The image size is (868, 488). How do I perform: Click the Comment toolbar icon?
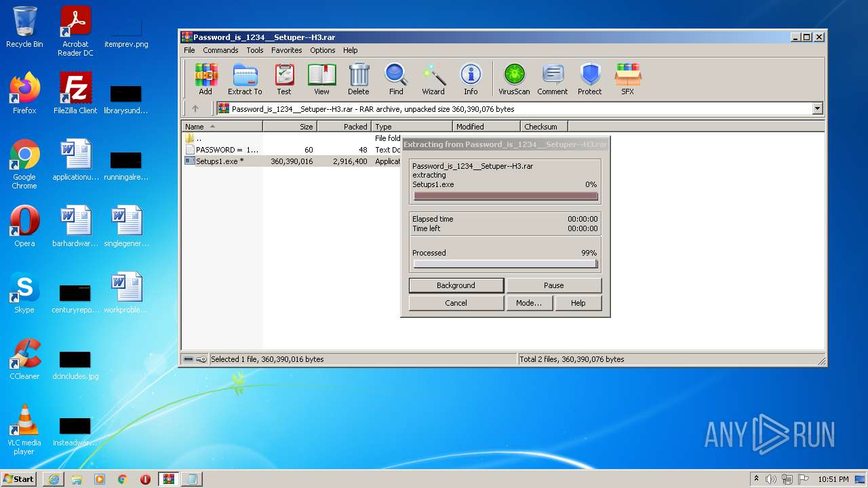(x=553, y=79)
